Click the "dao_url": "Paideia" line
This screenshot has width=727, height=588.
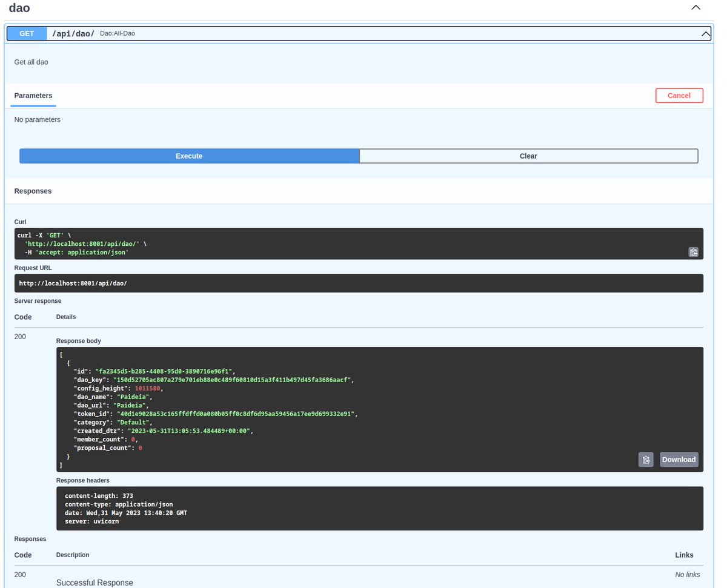[x=111, y=406]
